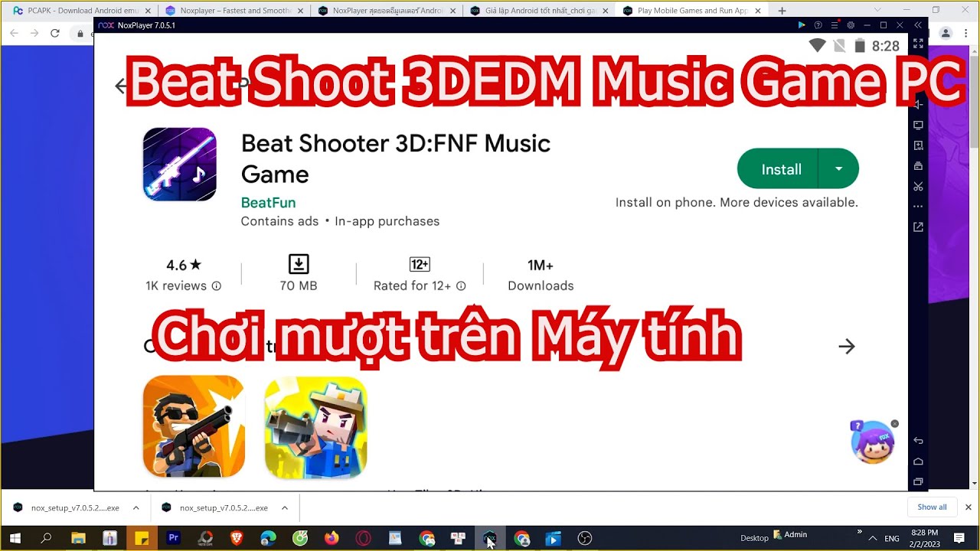Image resolution: width=980 pixels, height=551 pixels.
Task: Open a new browser tab with plus button
Action: 782,11
